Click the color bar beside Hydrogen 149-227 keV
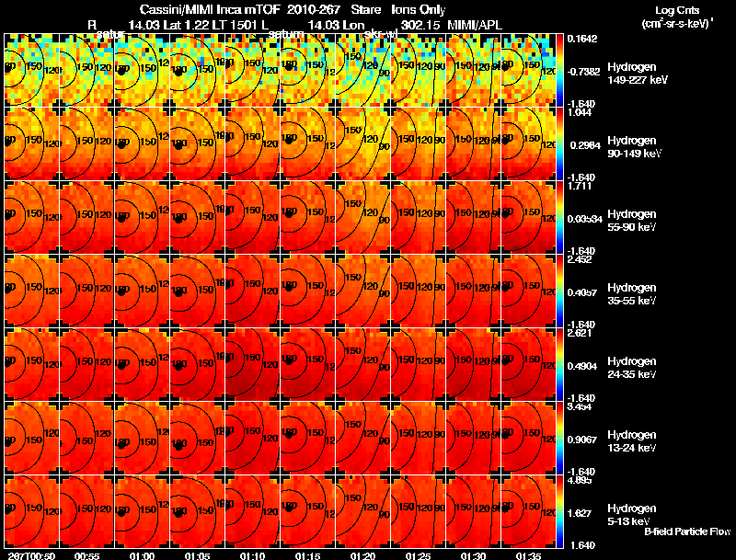The width and height of the screenshot is (736, 560). coord(559,71)
